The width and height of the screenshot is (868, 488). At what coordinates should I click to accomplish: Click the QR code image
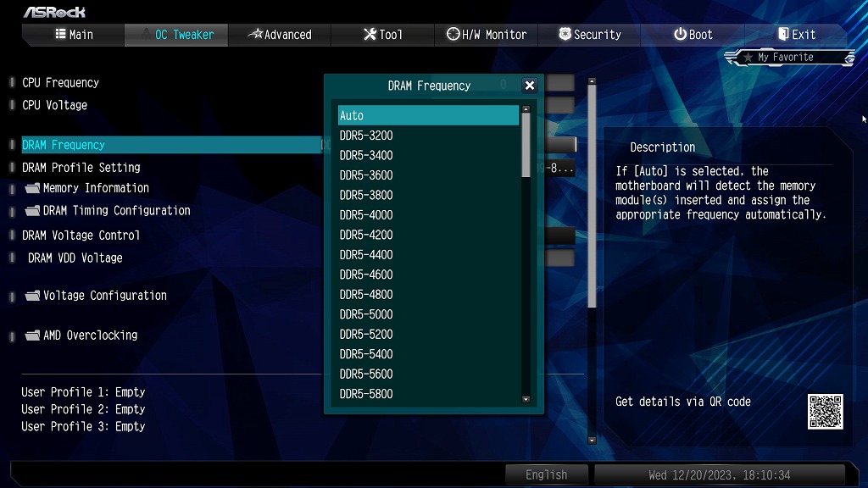[825, 412]
